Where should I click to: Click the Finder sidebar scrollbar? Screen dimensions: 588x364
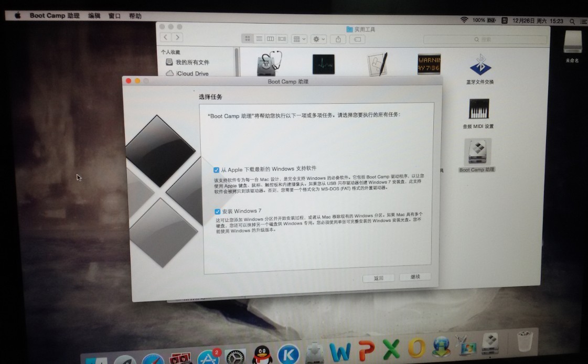click(236, 62)
